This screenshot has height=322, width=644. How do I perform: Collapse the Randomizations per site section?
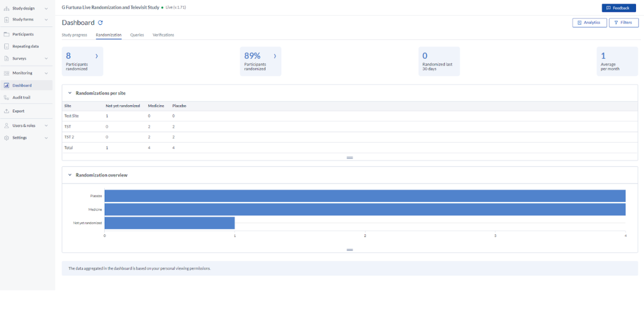(x=70, y=93)
